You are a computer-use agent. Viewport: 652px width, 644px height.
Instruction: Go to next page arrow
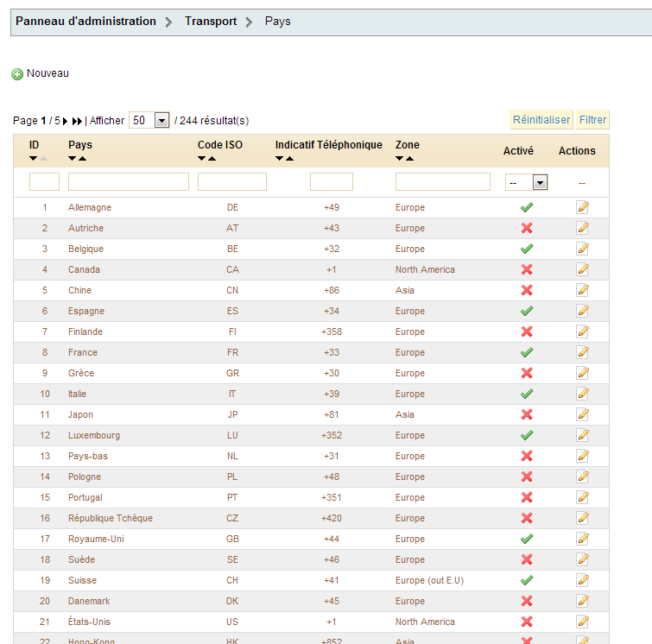pyautogui.click(x=65, y=121)
